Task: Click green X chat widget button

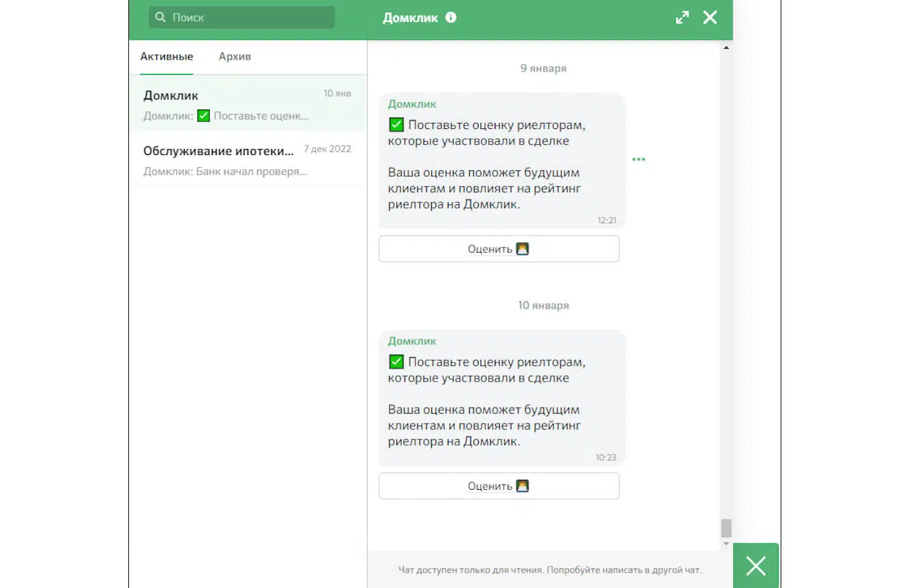Action: [x=756, y=566]
